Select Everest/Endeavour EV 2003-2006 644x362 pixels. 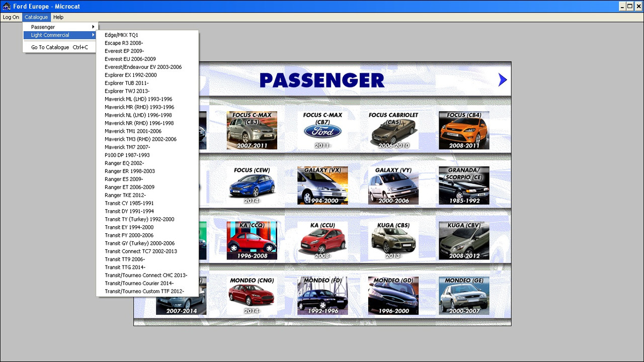(147, 67)
